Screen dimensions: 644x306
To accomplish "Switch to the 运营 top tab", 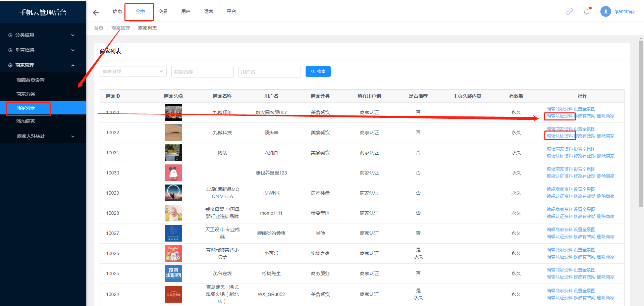I will [209, 11].
